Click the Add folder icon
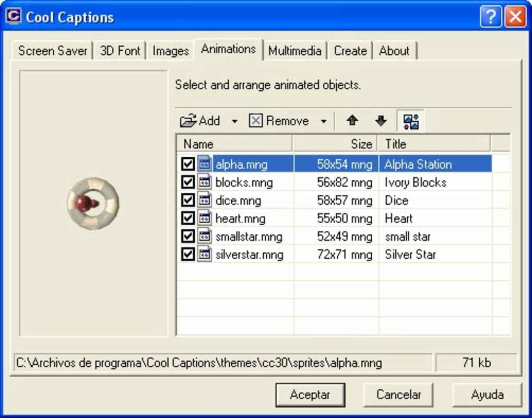 (x=188, y=121)
